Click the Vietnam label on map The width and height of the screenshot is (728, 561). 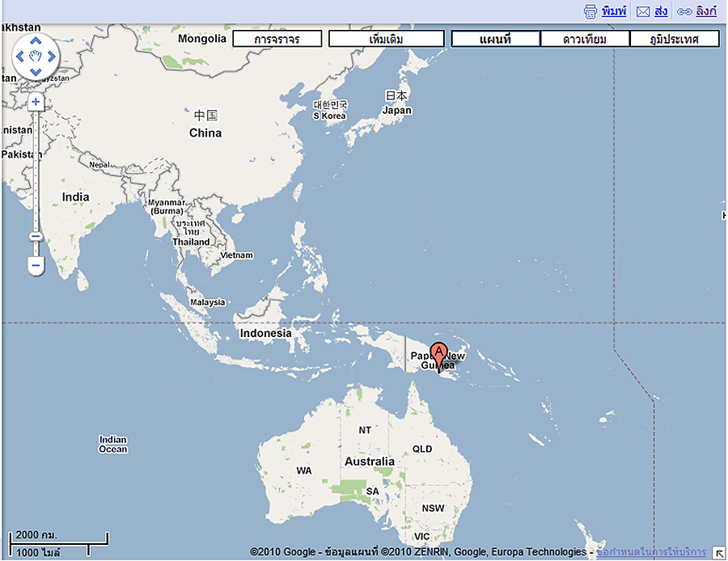[237, 255]
